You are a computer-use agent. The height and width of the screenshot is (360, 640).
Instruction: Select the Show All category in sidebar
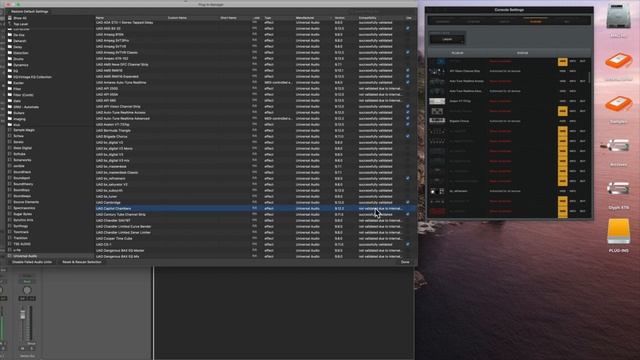(x=20, y=18)
